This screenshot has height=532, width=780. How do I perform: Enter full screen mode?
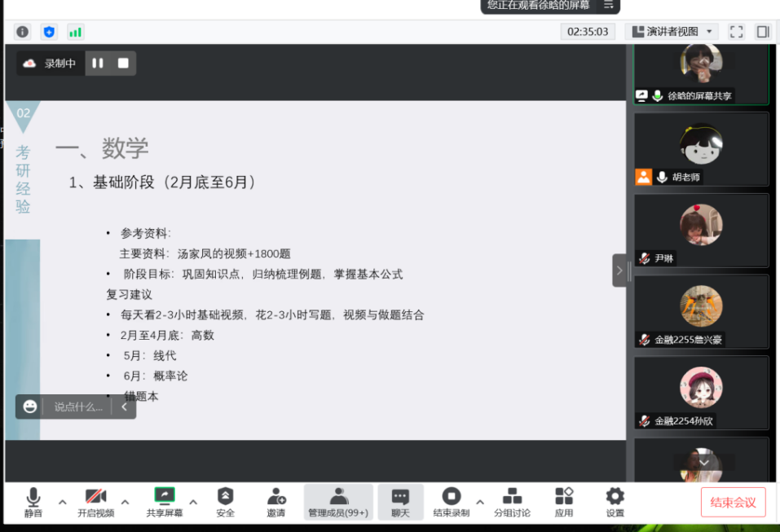736,32
